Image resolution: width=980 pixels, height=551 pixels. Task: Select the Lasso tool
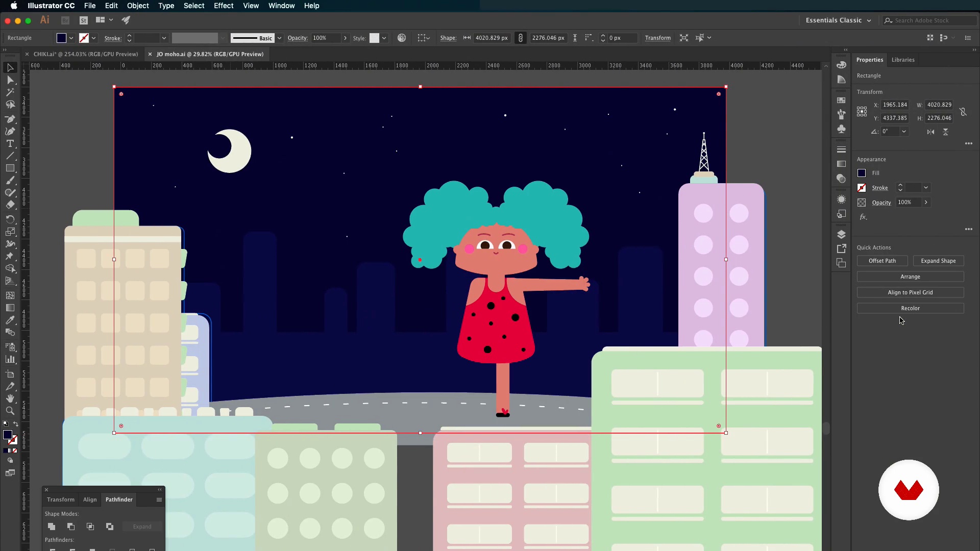(10, 105)
